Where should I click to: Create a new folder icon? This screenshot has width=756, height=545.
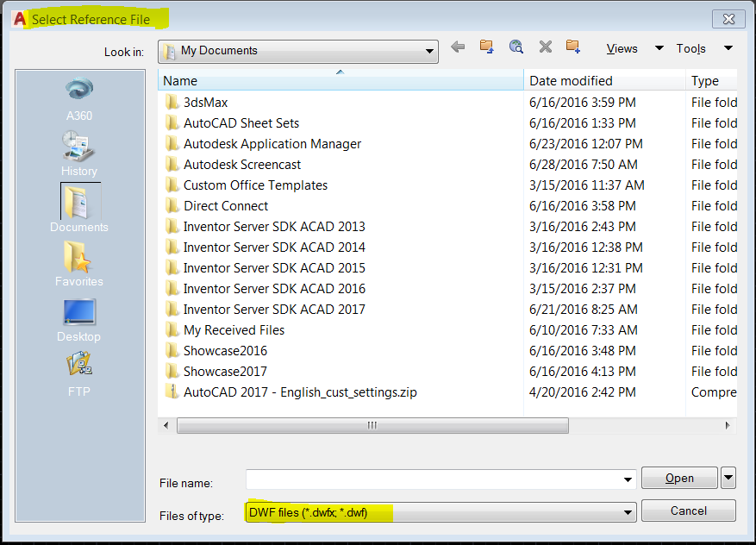click(x=572, y=47)
